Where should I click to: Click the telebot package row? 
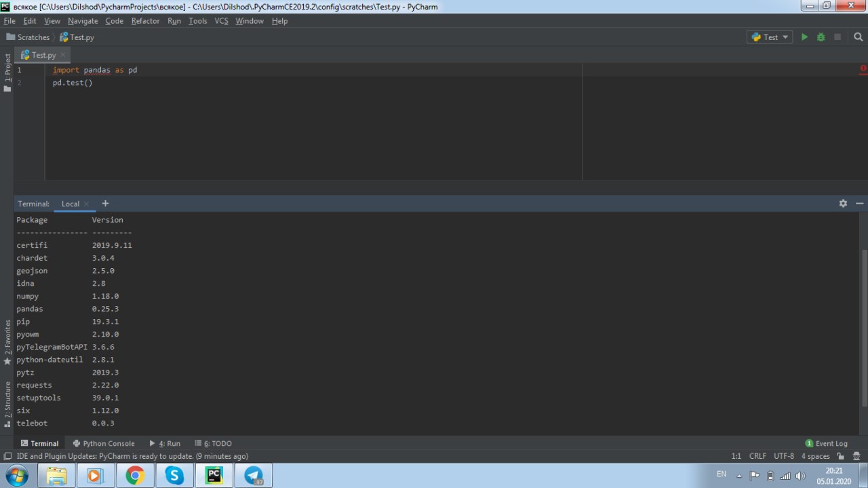65,423
